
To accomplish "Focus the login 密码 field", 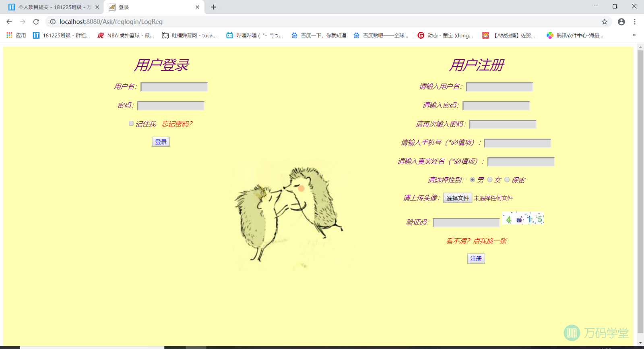I will 171,106.
